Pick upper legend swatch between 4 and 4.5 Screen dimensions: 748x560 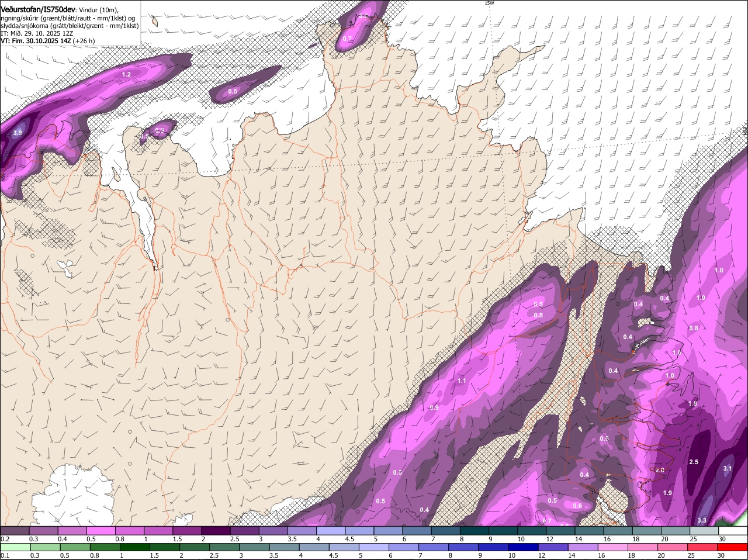point(330,531)
